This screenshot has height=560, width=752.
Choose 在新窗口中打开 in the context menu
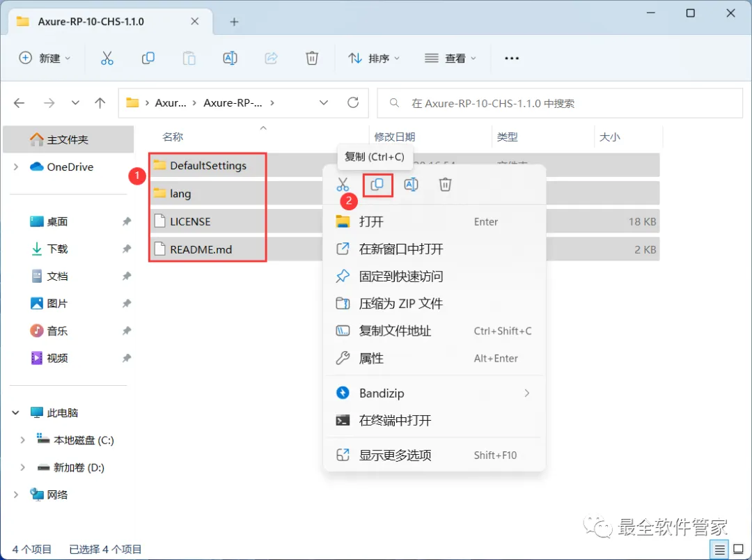coord(434,249)
